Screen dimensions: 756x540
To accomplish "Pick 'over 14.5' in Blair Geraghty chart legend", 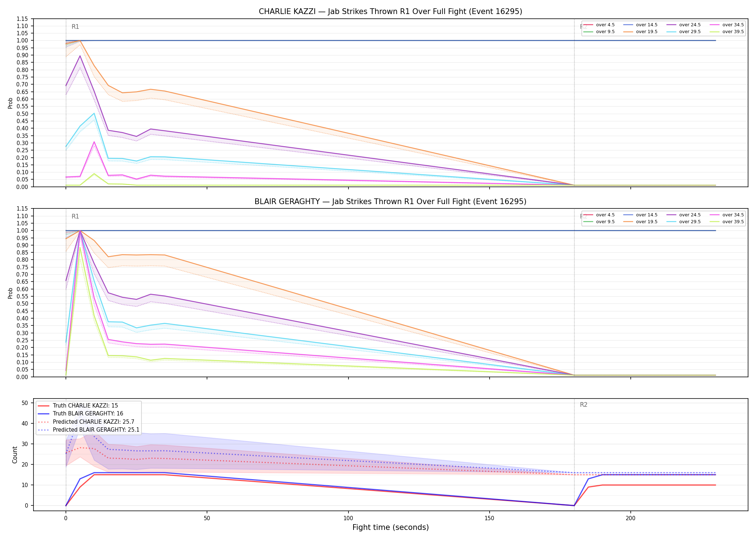I will click(640, 215).
